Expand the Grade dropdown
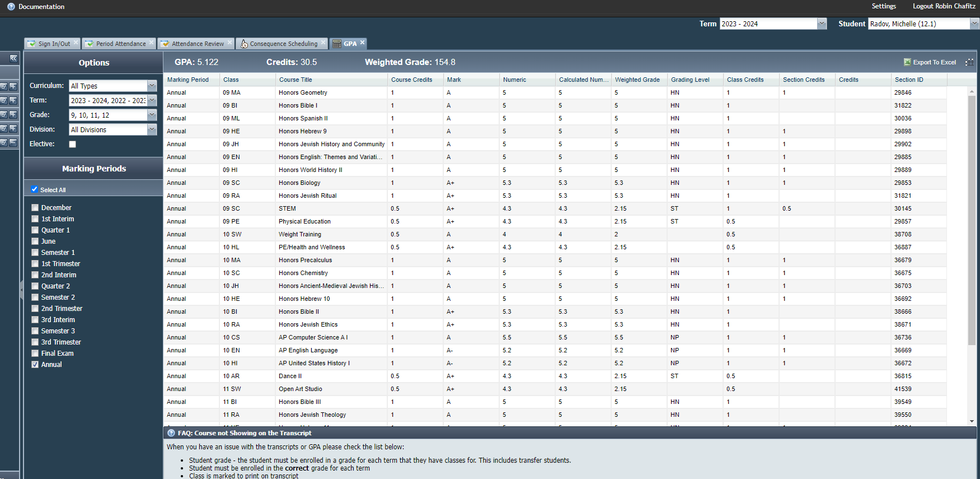Viewport: 980px width, 479px height. tap(152, 115)
